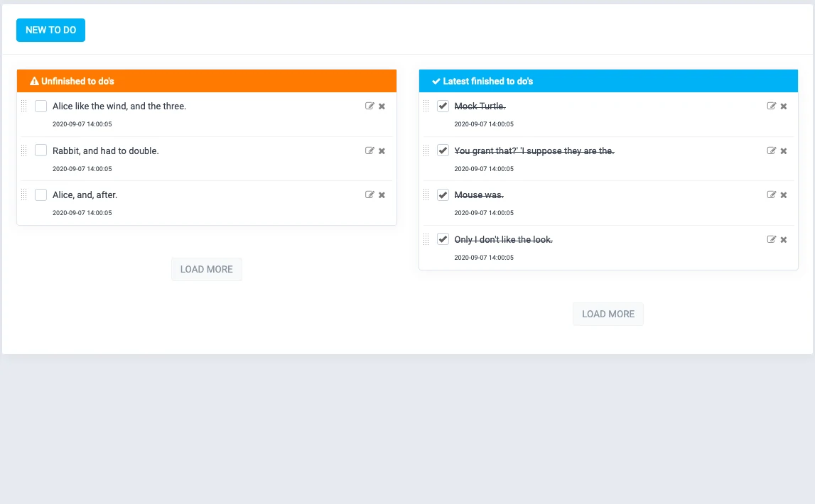
Task: Click the 'Latest finished to do's' header title
Action: click(x=487, y=81)
